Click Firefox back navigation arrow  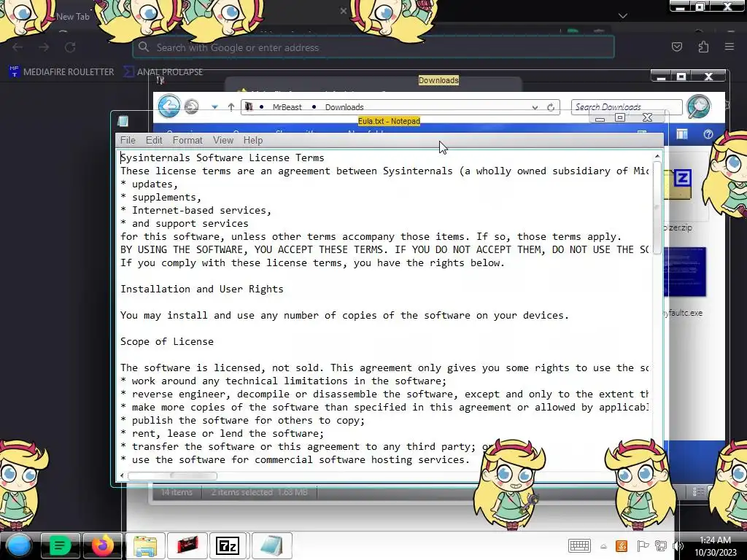(x=18, y=47)
